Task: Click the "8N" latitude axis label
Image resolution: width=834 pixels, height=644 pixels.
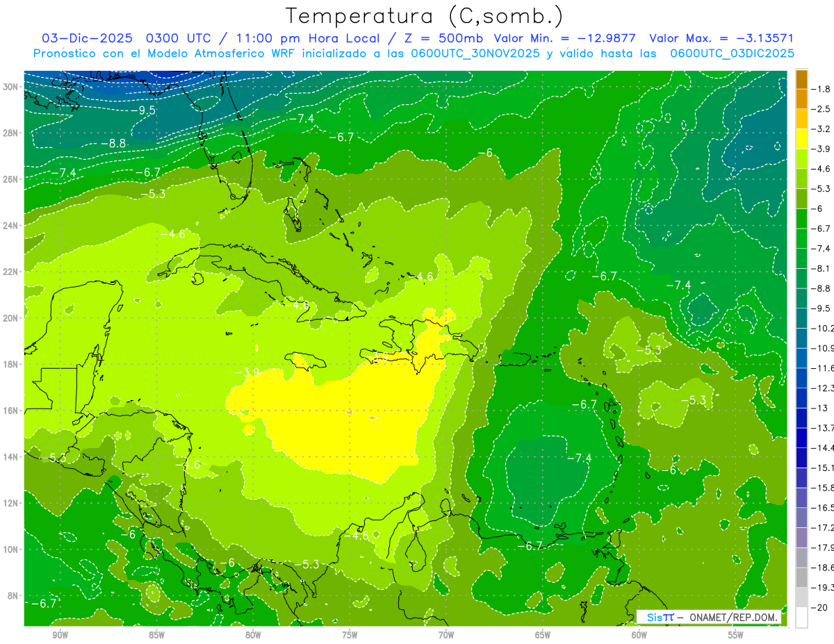Action: click(x=13, y=595)
